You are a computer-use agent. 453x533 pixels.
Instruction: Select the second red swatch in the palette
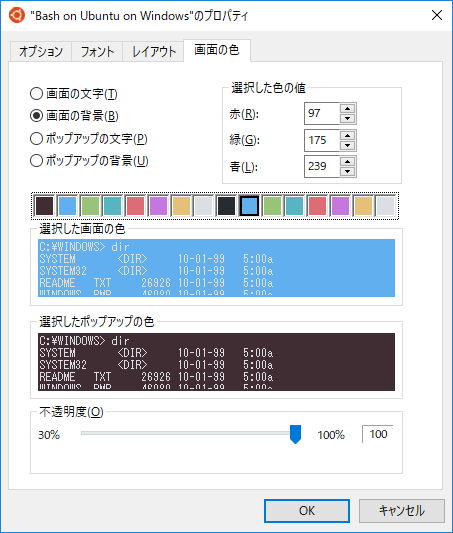tap(317, 206)
